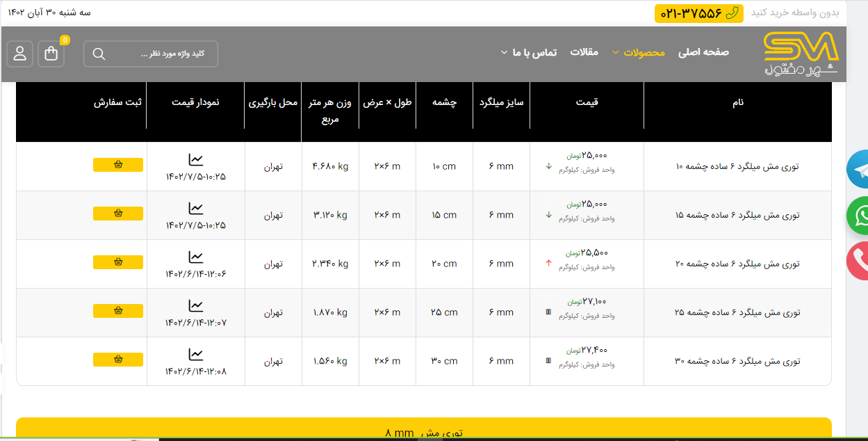
Task: Show price chart for mesh چشمه 30
Action: click(x=196, y=355)
